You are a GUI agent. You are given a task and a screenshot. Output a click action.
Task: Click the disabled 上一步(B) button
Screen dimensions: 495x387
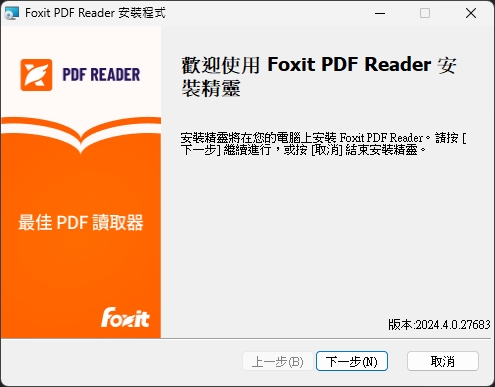coord(278,361)
